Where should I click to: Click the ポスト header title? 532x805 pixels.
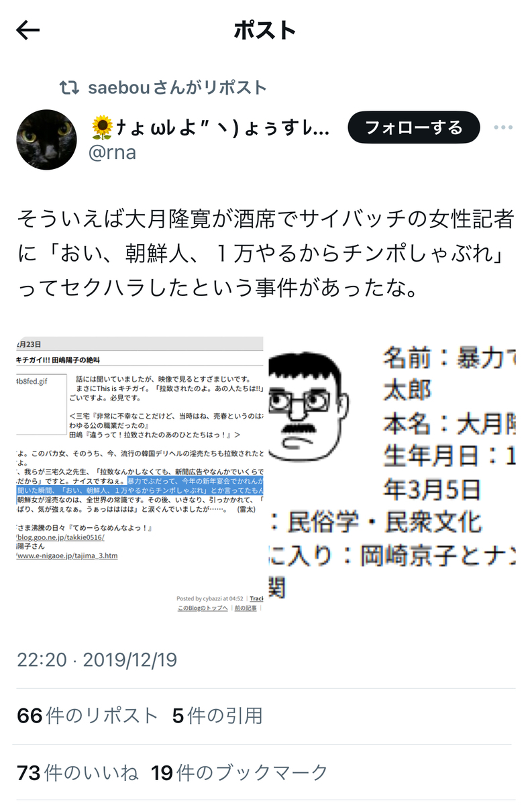click(x=265, y=30)
